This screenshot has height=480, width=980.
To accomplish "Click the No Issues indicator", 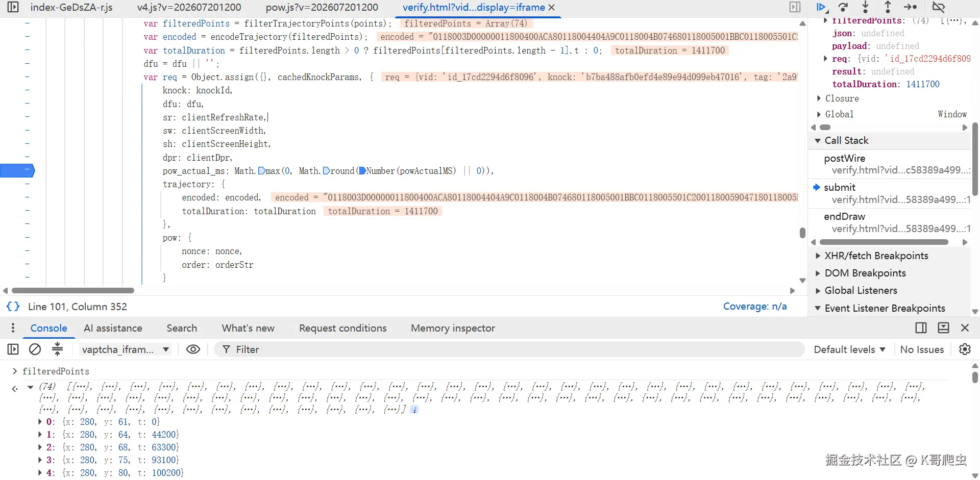I will (922, 349).
